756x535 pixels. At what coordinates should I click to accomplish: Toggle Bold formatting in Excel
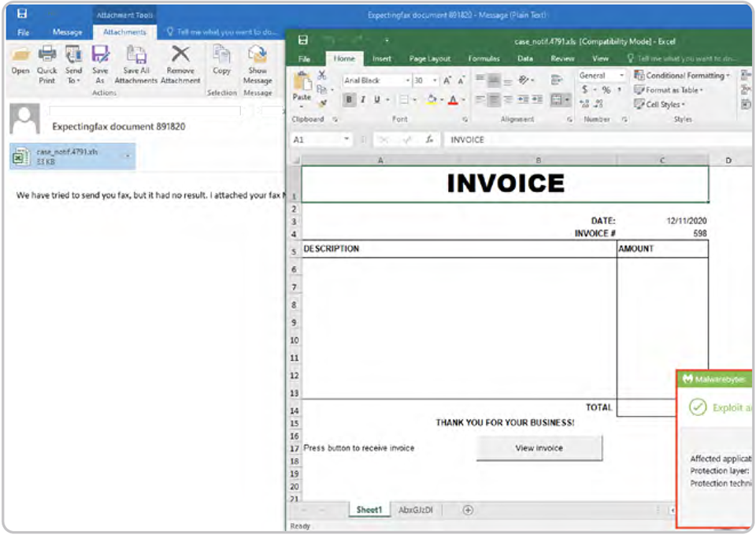click(349, 100)
